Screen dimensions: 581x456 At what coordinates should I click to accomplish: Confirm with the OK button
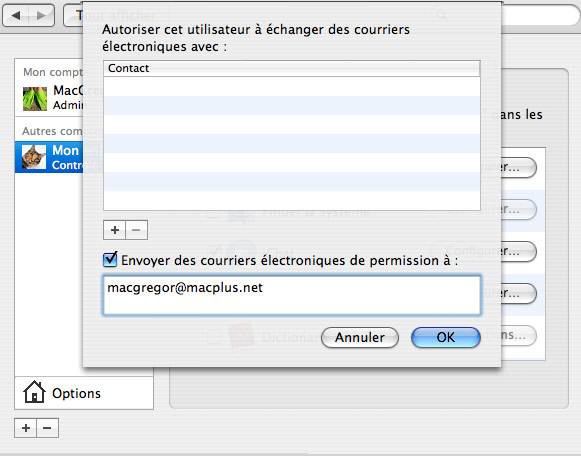click(x=446, y=337)
